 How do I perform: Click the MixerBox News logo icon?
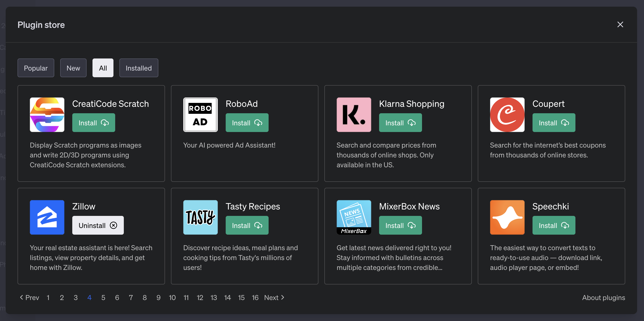click(x=354, y=217)
